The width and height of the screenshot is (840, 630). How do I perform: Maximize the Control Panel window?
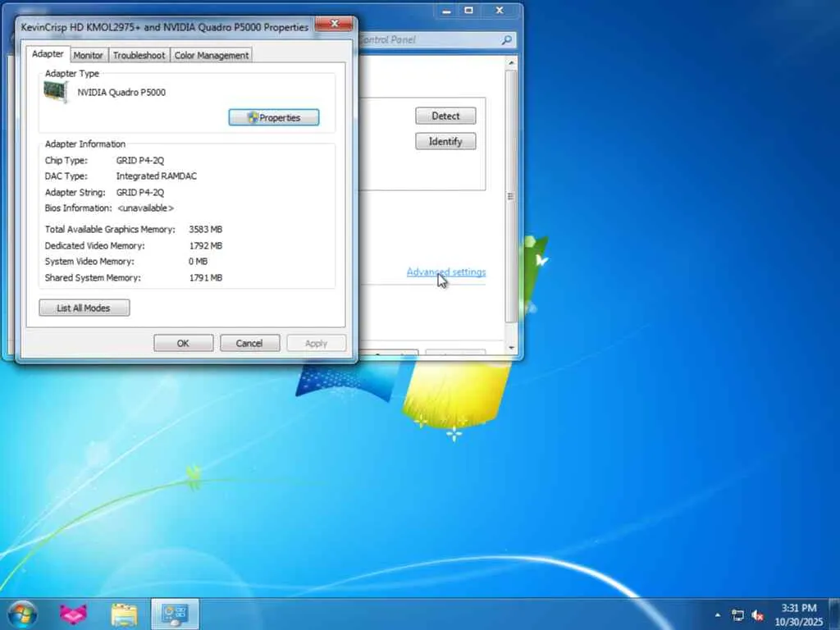tap(468, 11)
